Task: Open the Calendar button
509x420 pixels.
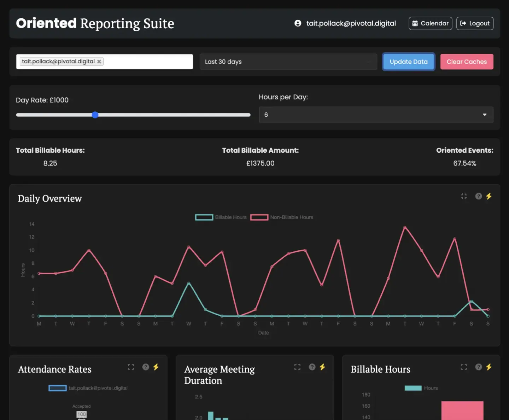Action: pyautogui.click(x=430, y=23)
